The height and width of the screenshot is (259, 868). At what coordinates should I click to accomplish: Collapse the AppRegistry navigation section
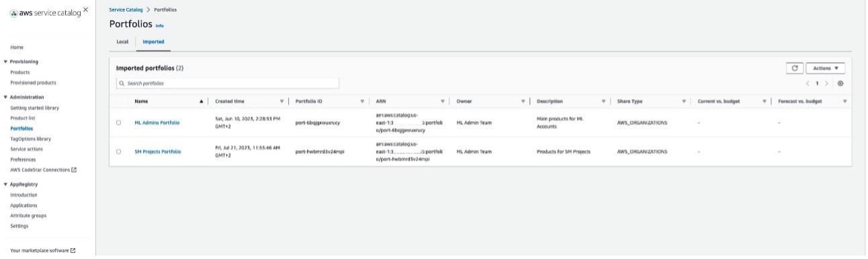[x=5, y=184]
